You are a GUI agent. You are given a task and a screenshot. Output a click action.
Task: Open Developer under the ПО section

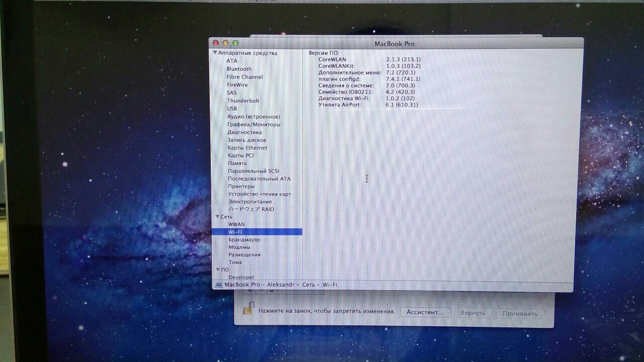(242, 277)
